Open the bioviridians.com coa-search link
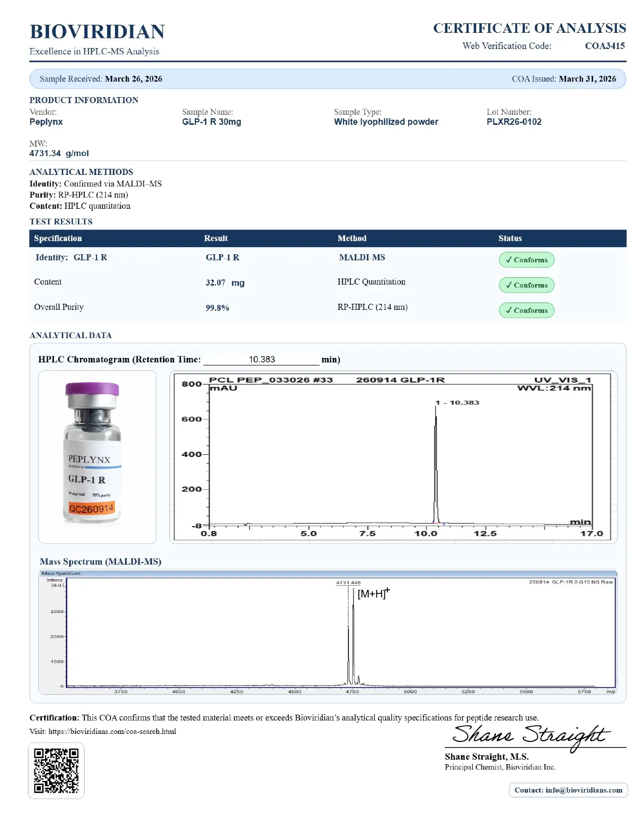Screen dimensions: 644x834 point(112,731)
